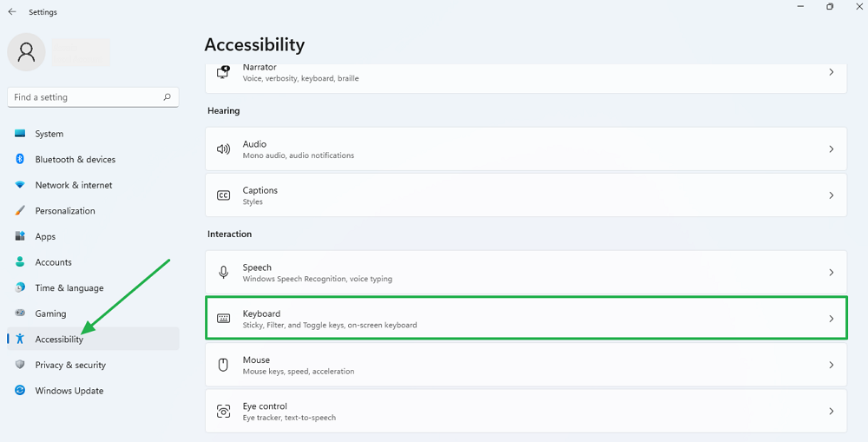Open Captions settings via chevron
Image resolution: width=868 pixels, height=442 pixels.
click(831, 195)
